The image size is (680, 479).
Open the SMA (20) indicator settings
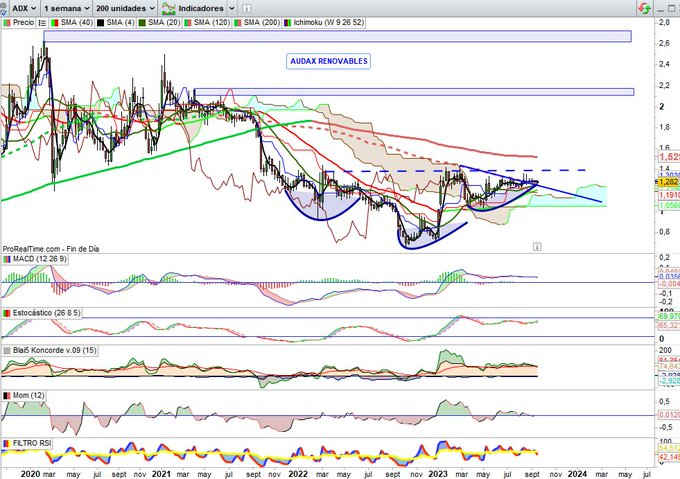click(159, 23)
